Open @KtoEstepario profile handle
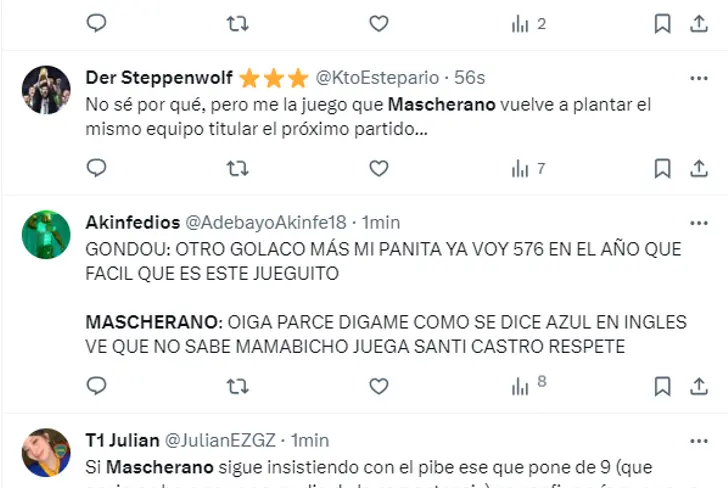Screen dimensions: 728x488 (377, 78)
